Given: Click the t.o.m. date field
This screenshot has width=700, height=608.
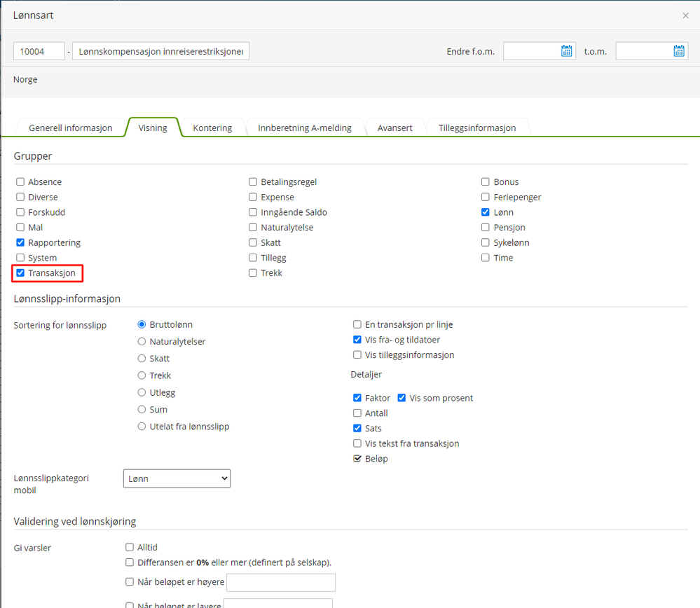Looking at the screenshot, I should click(x=652, y=51).
